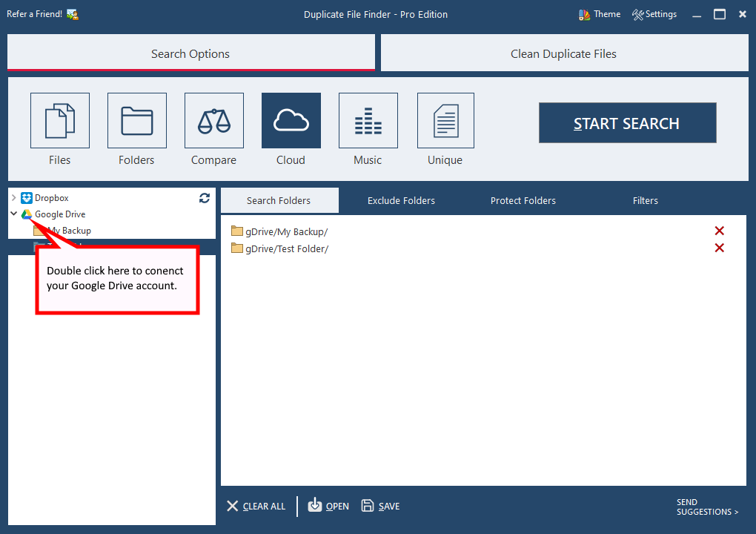Select the gDrive/My Backup/ entry

[x=286, y=231]
